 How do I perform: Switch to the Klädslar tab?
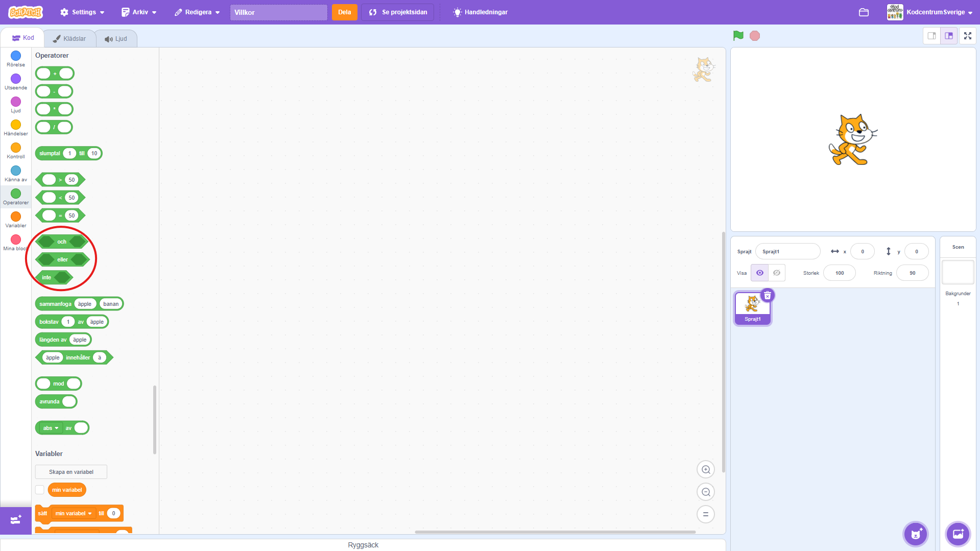coord(69,39)
